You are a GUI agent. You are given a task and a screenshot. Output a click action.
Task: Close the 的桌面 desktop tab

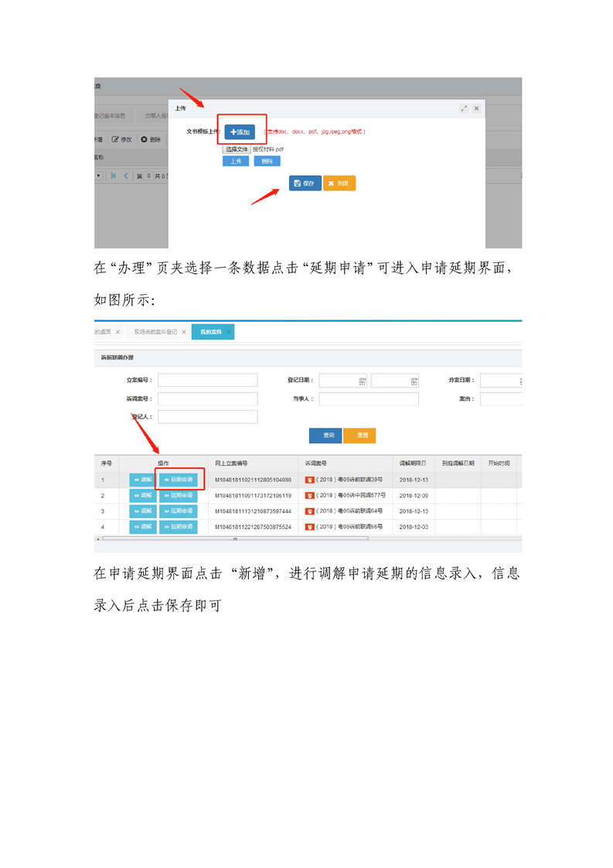coord(117,332)
